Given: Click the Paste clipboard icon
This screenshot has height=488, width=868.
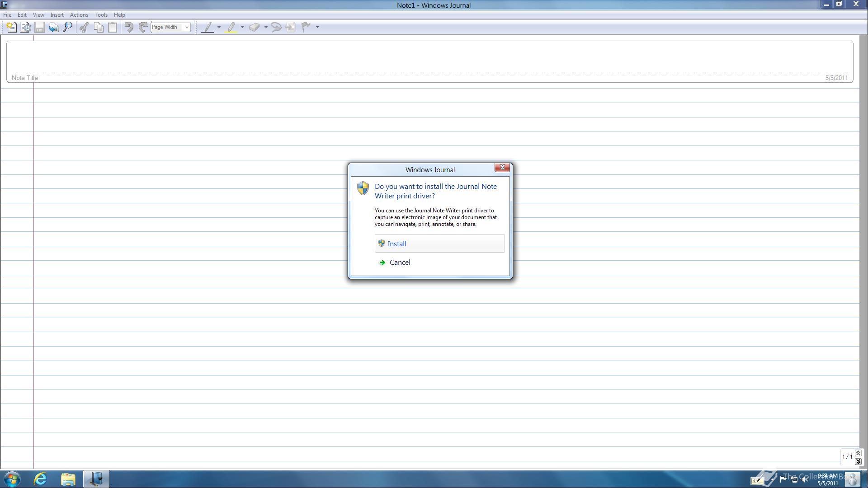Looking at the screenshot, I should [x=113, y=27].
